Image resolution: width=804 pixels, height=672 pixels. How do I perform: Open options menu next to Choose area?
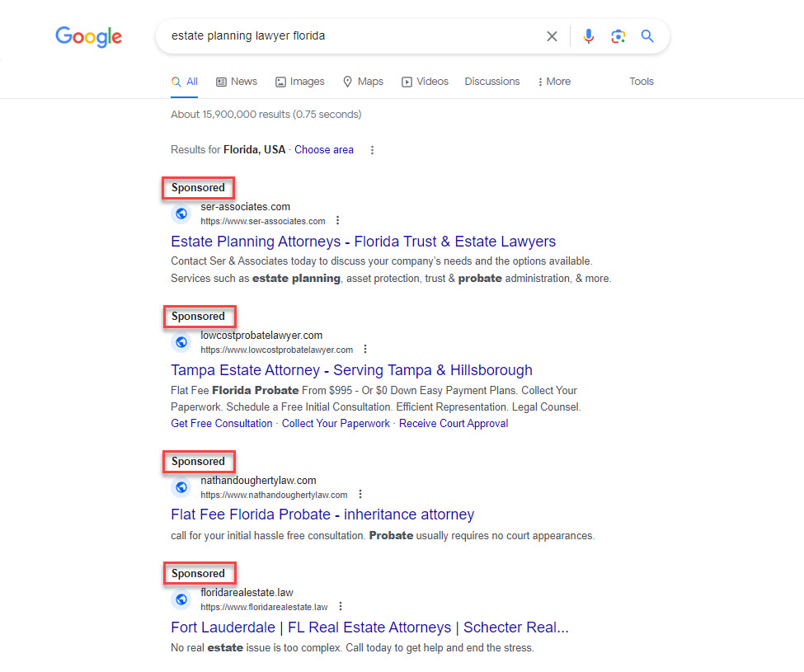tap(372, 150)
